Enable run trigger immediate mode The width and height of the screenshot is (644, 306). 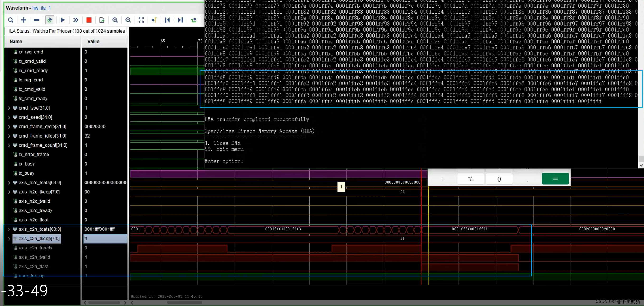pyautogui.click(x=76, y=20)
